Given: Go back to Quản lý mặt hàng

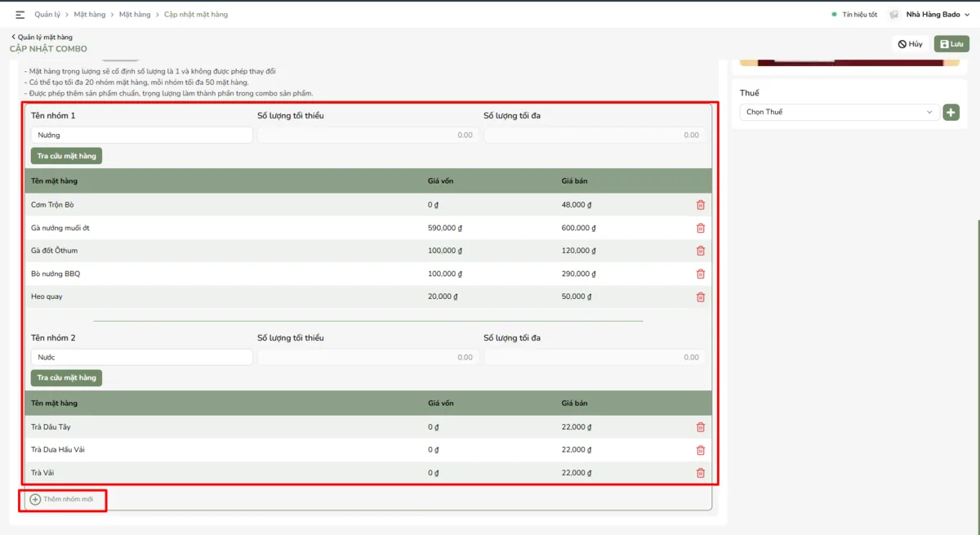Looking at the screenshot, I should tap(42, 37).
